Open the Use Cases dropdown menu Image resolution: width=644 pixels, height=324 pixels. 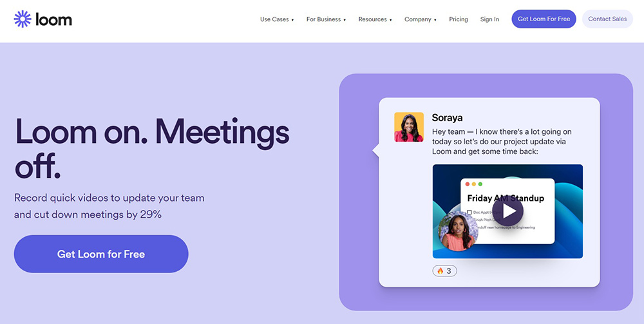tap(277, 19)
